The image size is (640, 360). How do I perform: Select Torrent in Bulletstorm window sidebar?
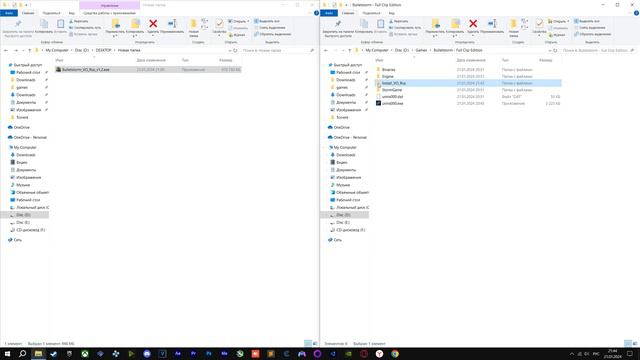point(342,117)
